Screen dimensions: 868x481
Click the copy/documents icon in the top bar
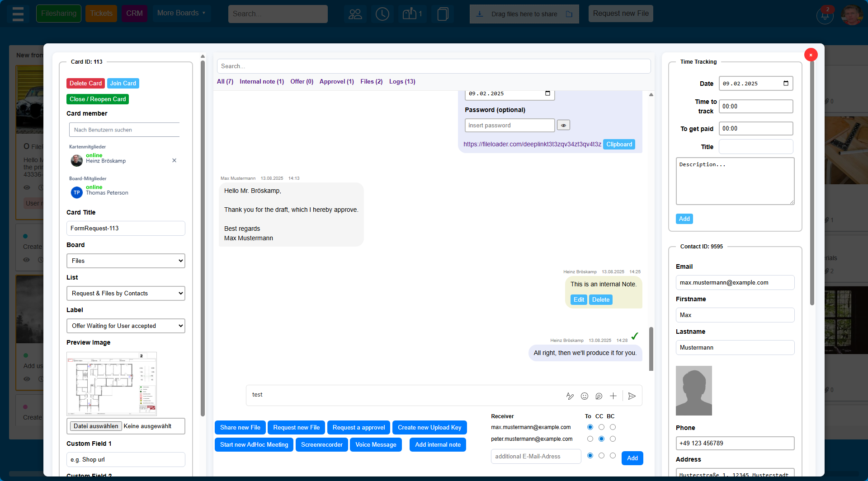[x=442, y=14]
